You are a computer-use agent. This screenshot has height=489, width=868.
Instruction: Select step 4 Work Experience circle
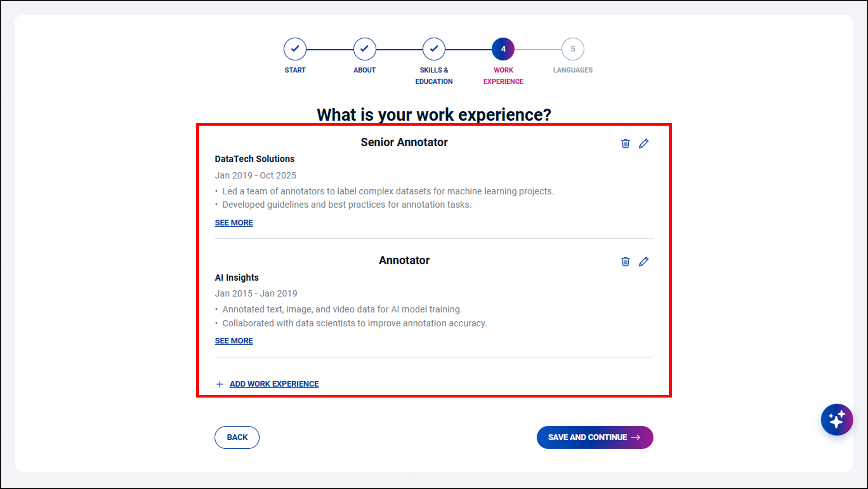click(503, 49)
